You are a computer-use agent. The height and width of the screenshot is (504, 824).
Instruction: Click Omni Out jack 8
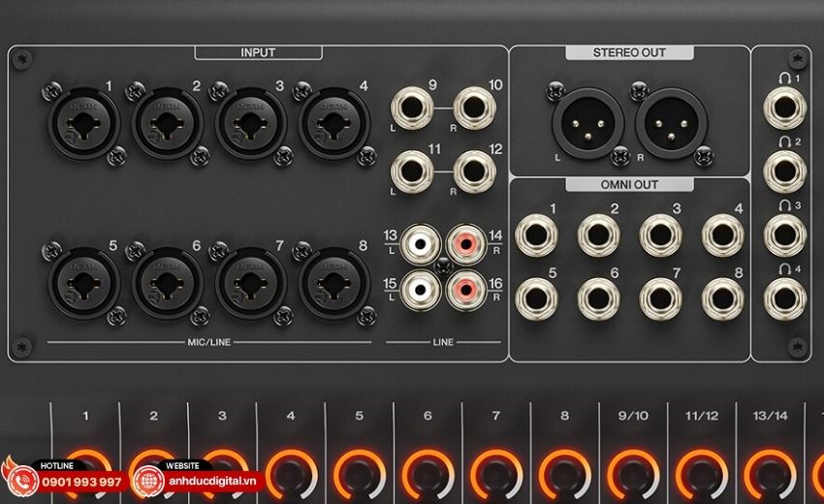click(x=723, y=299)
